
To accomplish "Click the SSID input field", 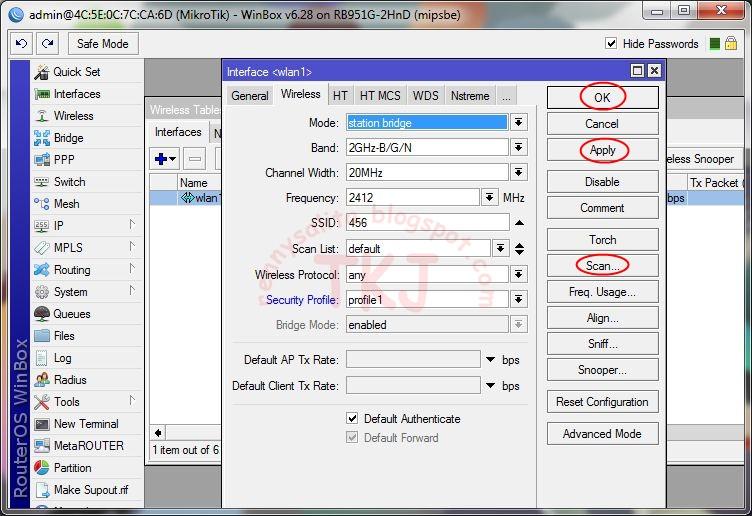I will click(x=427, y=223).
